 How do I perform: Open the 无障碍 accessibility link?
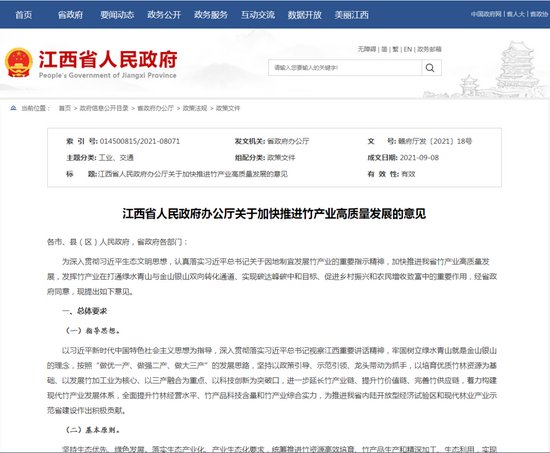pyautogui.click(x=367, y=49)
